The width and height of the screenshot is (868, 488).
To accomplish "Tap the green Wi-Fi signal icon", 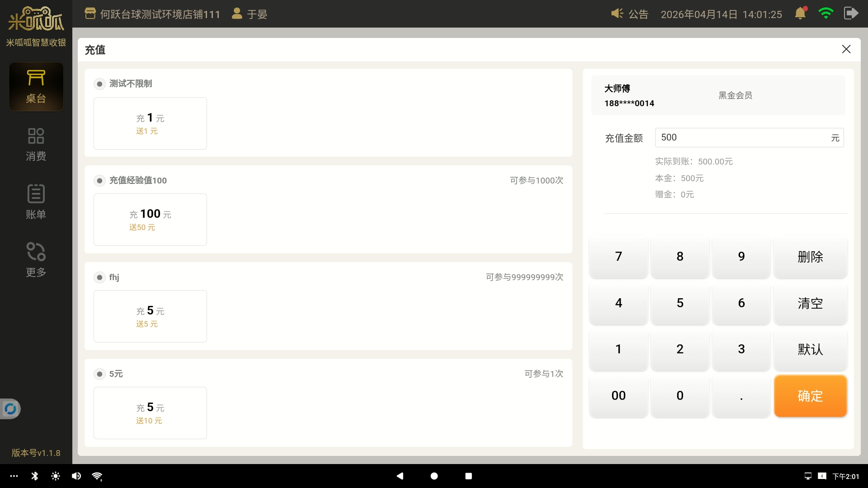I will 826,13.
